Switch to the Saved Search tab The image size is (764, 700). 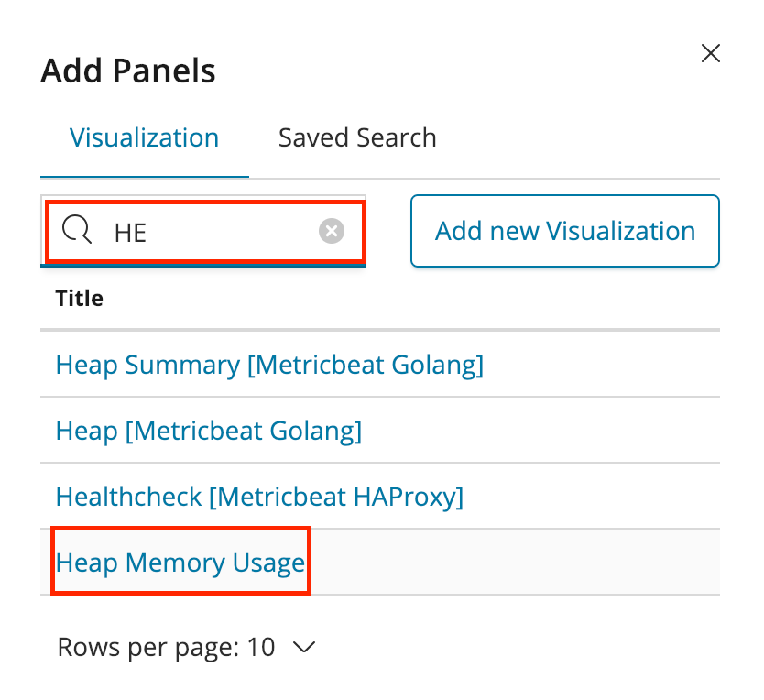coord(356,137)
